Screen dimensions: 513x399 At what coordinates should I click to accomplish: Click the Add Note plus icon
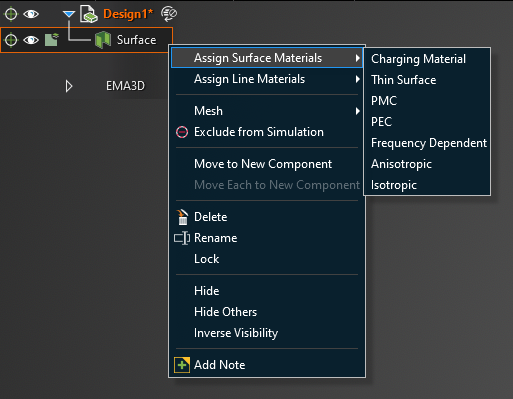(182, 365)
